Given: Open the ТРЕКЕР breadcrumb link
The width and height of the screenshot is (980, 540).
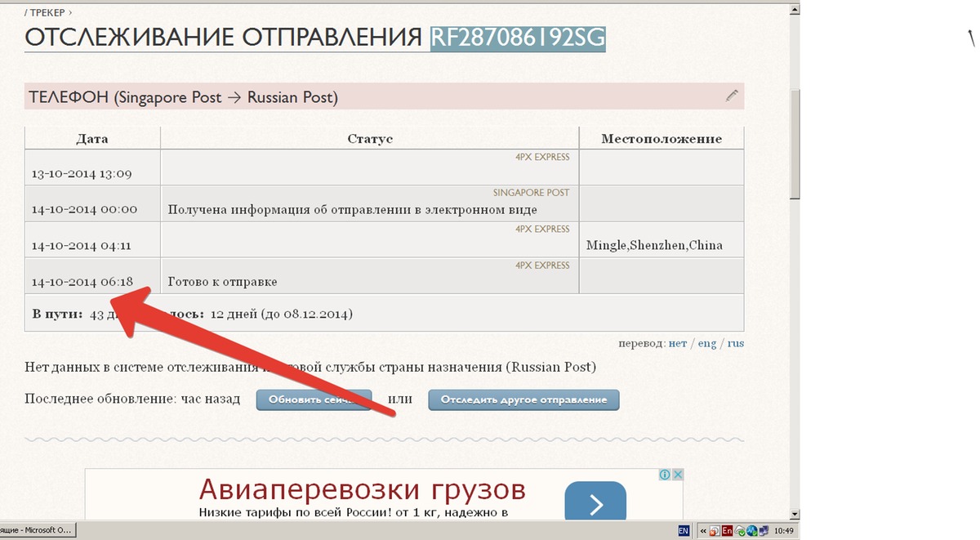Looking at the screenshot, I should tap(48, 13).
